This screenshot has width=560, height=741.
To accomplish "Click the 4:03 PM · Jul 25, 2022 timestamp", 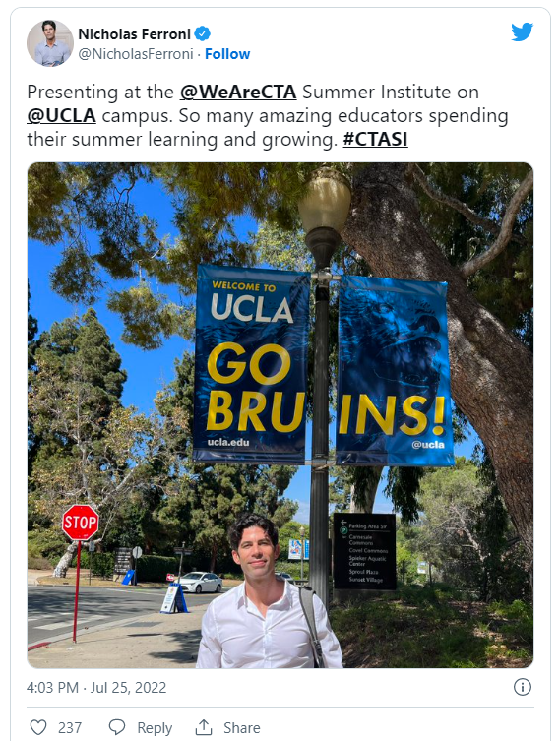I will click(x=96, y=687).
